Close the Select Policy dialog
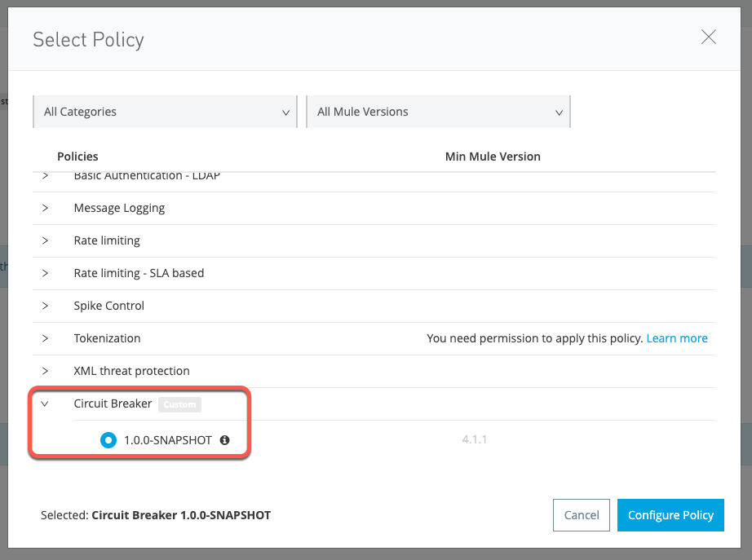 pos(708,37)
